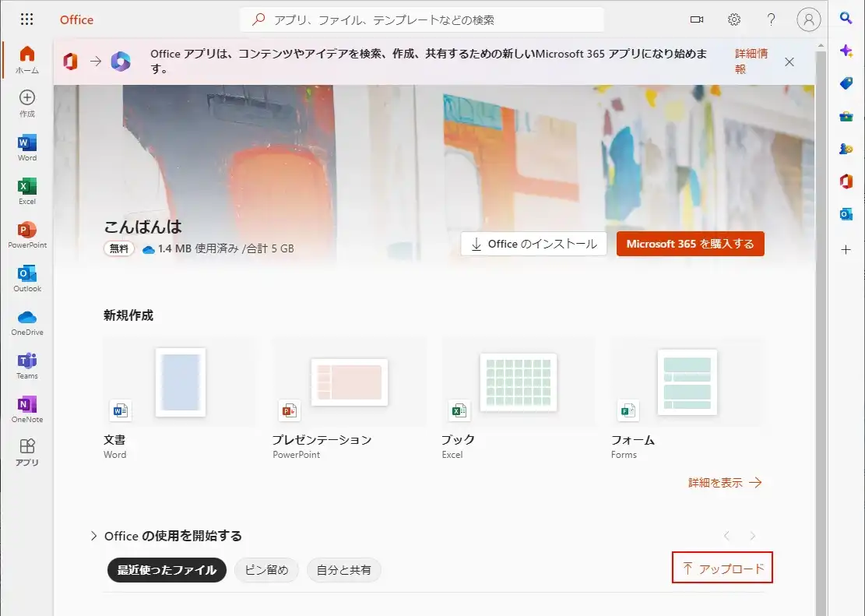Screen dimensions: 865x616
Task: Launch PowerPoint from the sidebar
Action: click(x=27, y=234)
